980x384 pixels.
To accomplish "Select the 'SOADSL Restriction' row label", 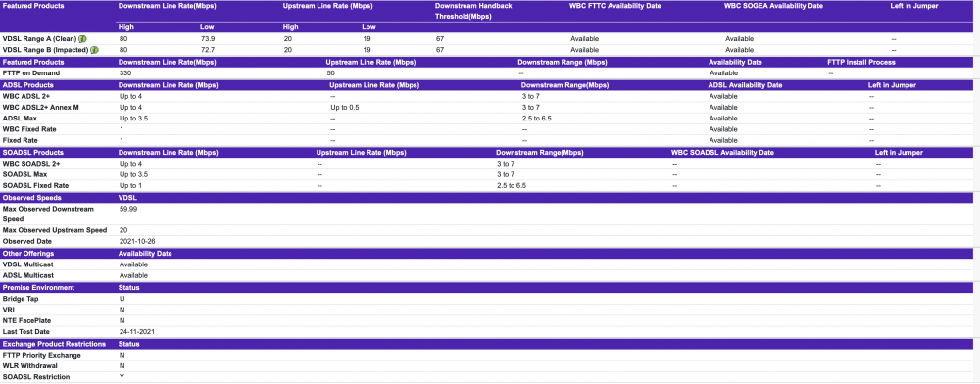I will pos(36,377).
